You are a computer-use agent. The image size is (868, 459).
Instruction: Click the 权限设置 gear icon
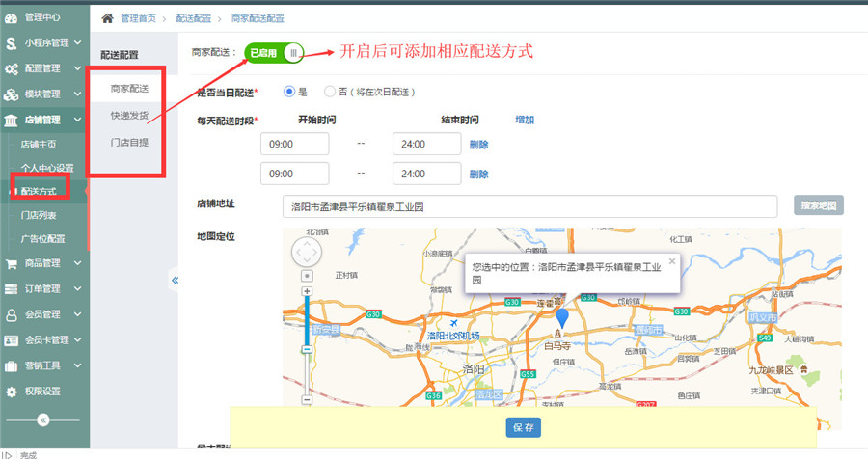11,392
